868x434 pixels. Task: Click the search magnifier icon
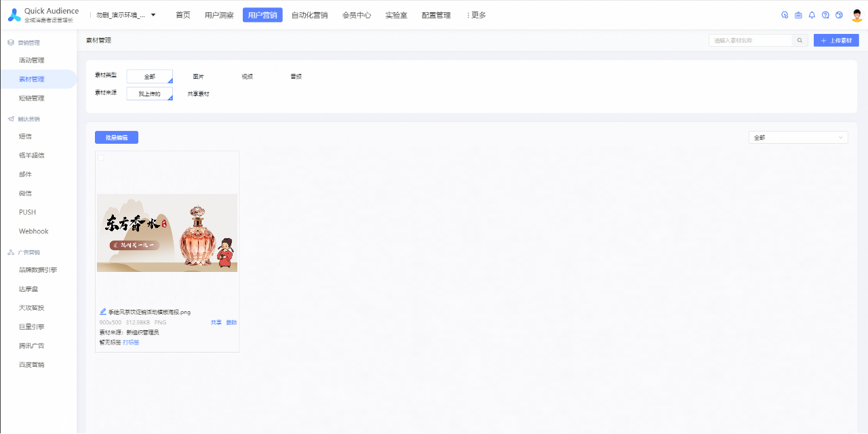[x=800, y=40]
